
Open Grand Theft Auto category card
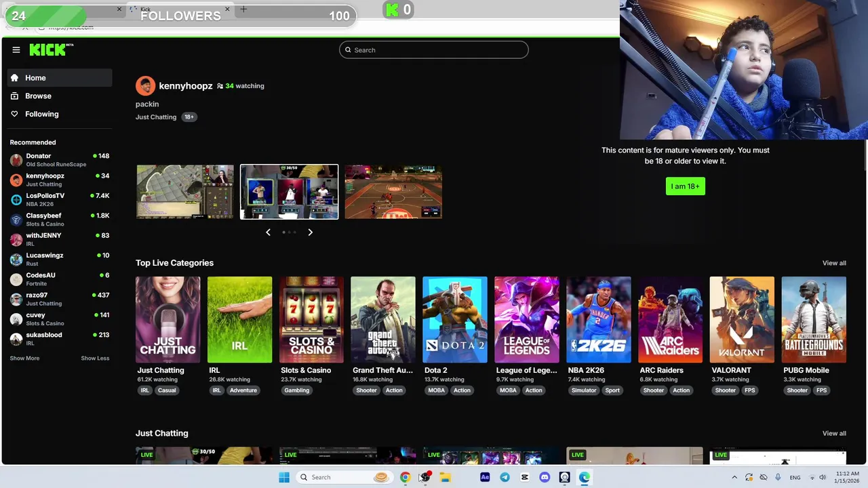(383, 319)
